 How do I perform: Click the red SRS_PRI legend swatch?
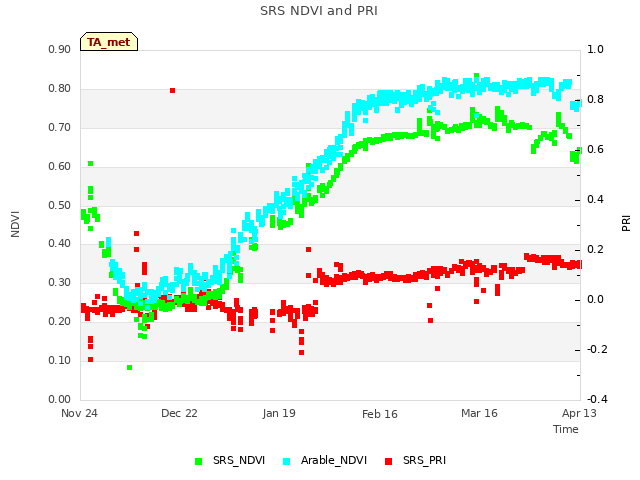(389, 462)
